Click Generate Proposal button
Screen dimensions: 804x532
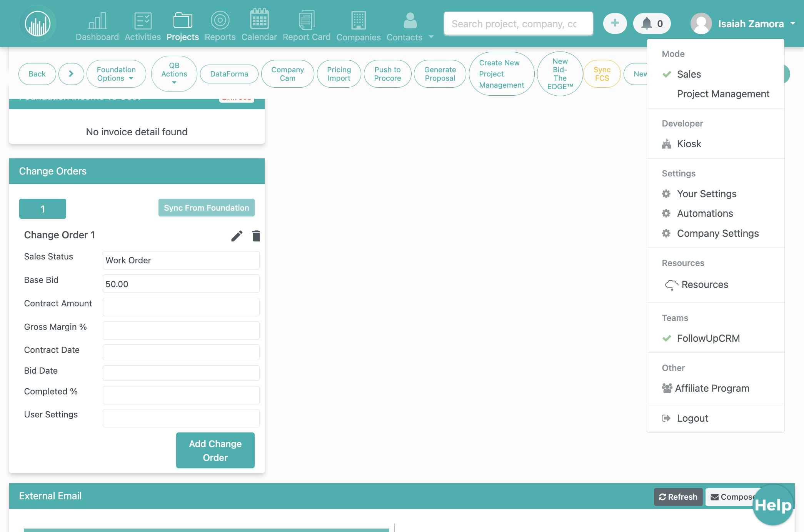tap(440, 74)
